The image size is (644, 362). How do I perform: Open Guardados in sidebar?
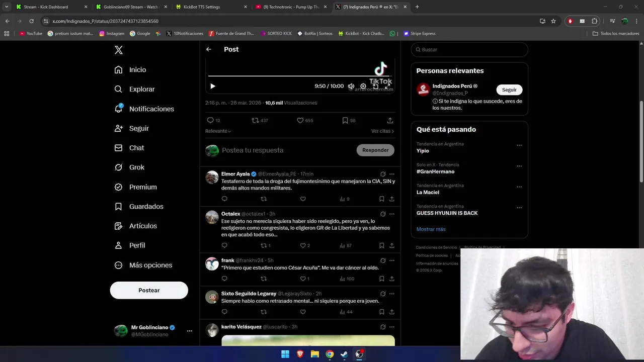click(x=139, y=206)
